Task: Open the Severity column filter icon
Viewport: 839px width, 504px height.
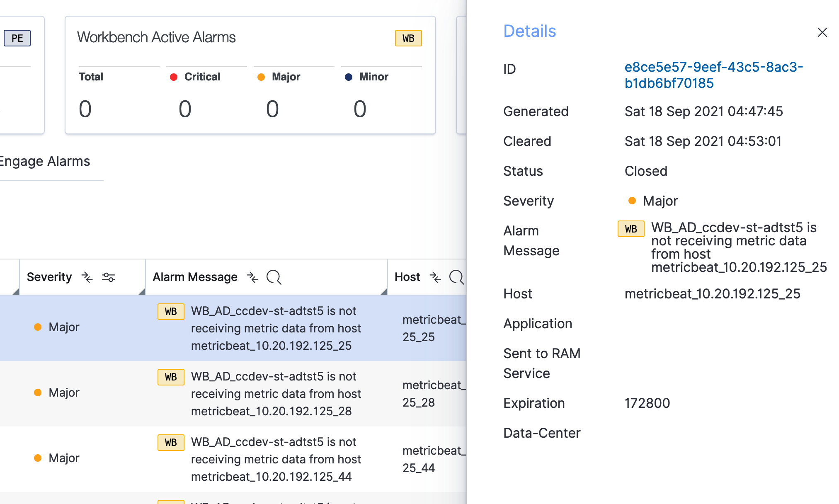Action: coord(109,277)
